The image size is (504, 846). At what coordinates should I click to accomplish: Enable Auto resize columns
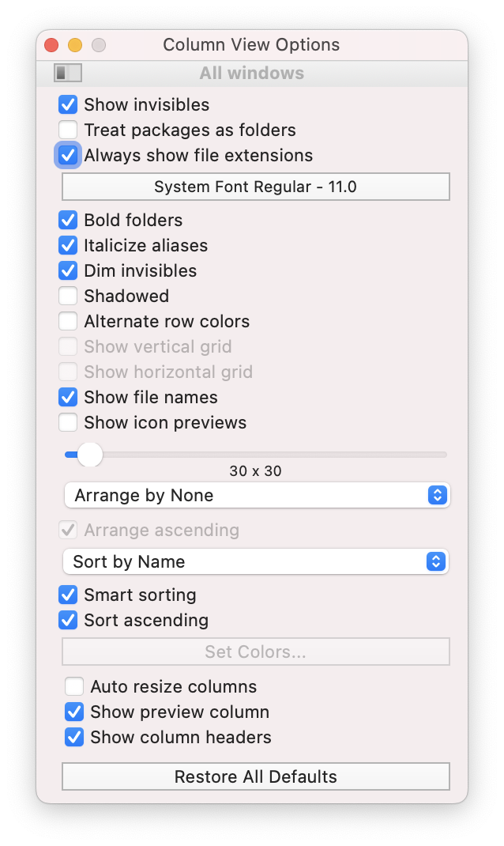point(74,686)
